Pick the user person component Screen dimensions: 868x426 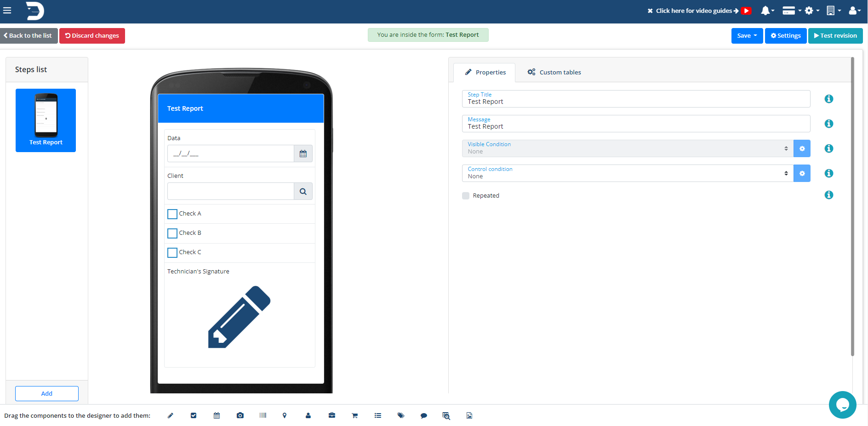click(308, 415)
